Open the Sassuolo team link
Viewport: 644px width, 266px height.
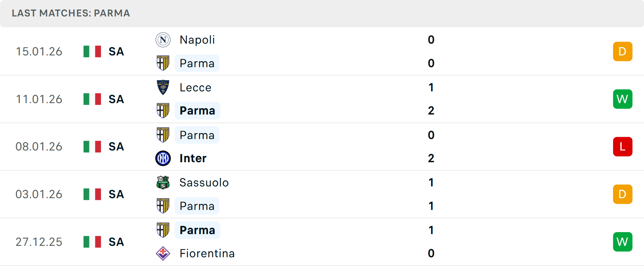(x=204, y=182)
